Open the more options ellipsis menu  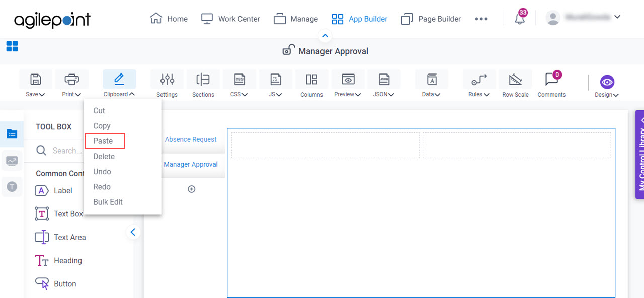[x=481, y=19]
